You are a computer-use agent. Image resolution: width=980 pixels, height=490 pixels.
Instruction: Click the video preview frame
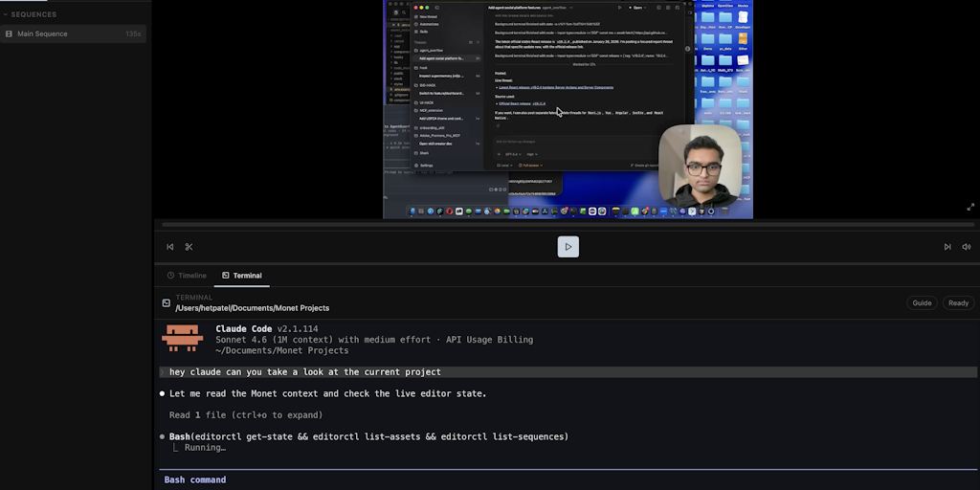tap(568, 109)
